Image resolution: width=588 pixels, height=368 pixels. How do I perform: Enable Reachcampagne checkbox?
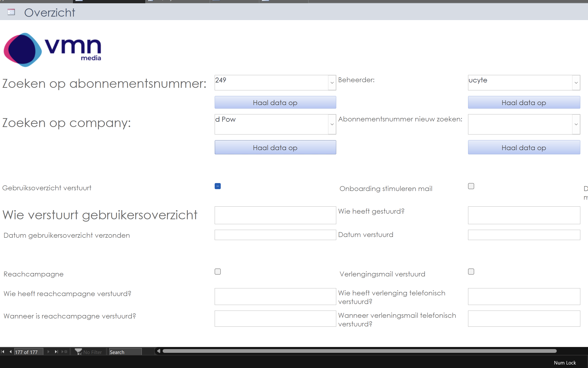coord(218,272)
